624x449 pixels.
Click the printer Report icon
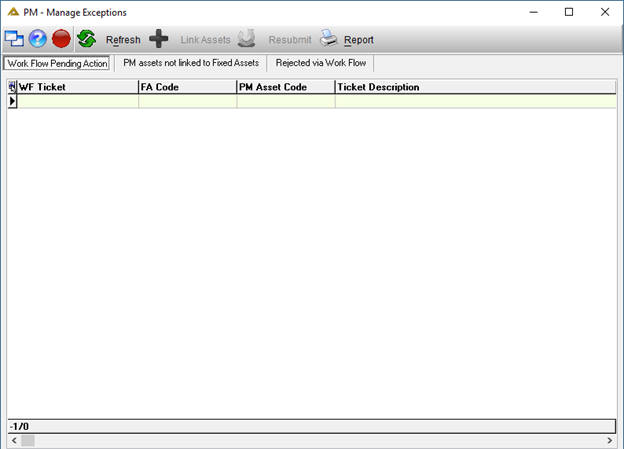tap(329, 39)
